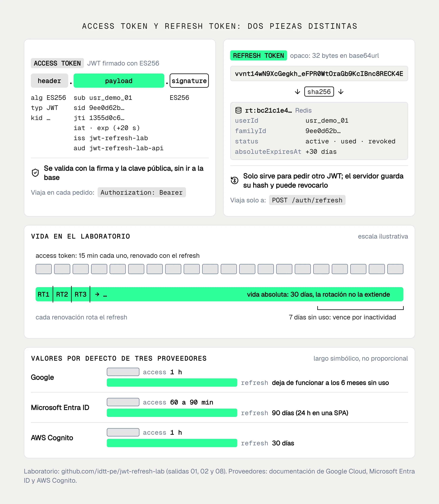Click the 'absoluteExpiresAt' field name
Image resolution: width=439 pixels, height=504 pixels.
[268, 152]
